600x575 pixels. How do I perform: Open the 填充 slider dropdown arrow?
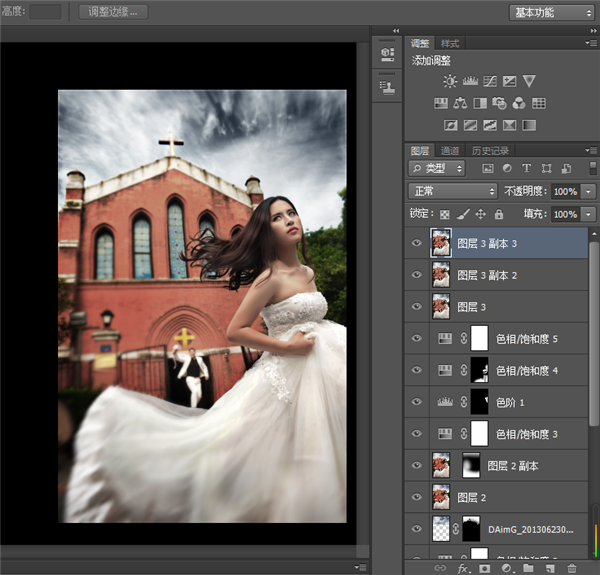pyautogui.click(x=589, y=214)
